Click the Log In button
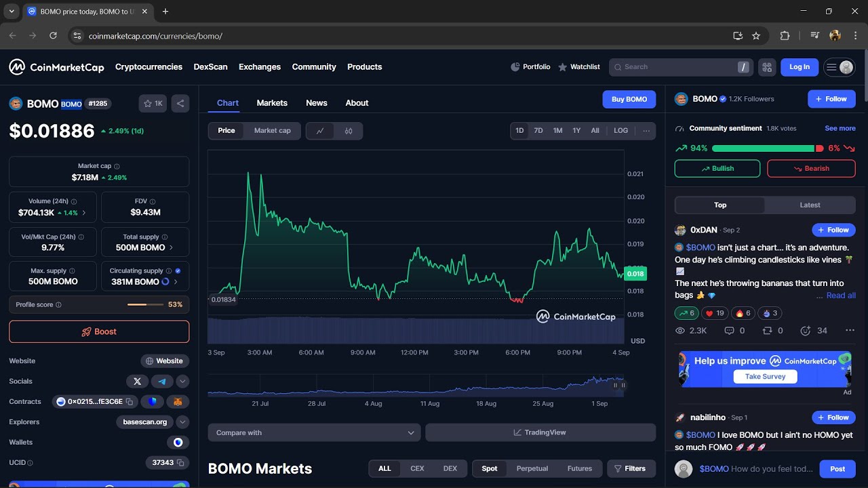The width and height of the screenshot is (868, 488). 800,67
